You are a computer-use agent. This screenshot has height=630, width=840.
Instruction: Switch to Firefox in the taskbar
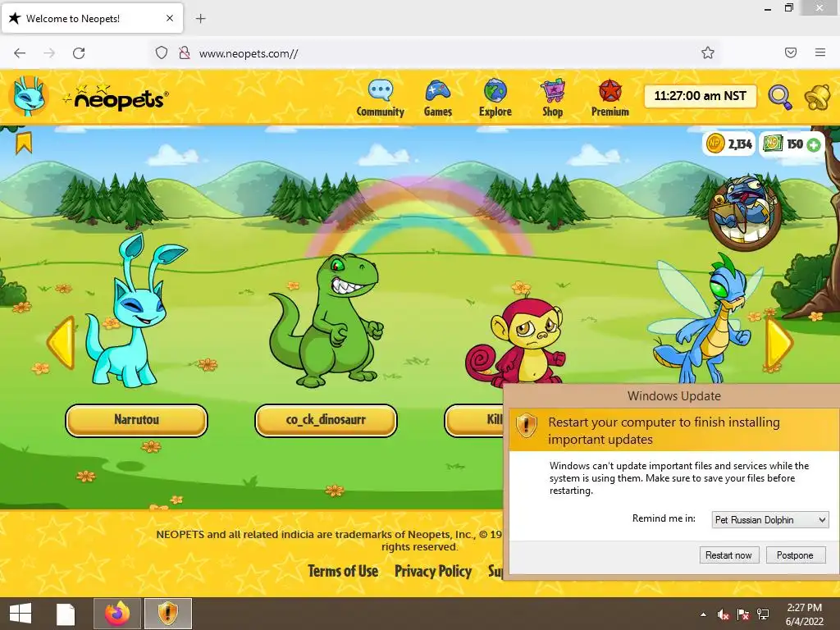click(117, 614)
